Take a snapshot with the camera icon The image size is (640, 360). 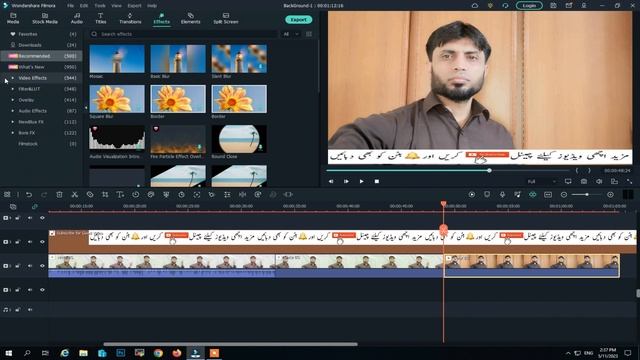[x=584, y=181]
